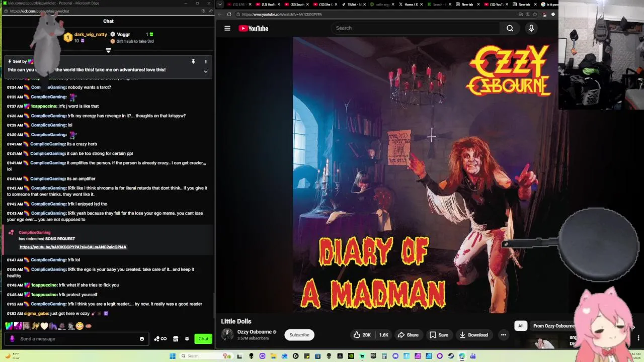Go to YouTube home via logo

pos(253,28)
